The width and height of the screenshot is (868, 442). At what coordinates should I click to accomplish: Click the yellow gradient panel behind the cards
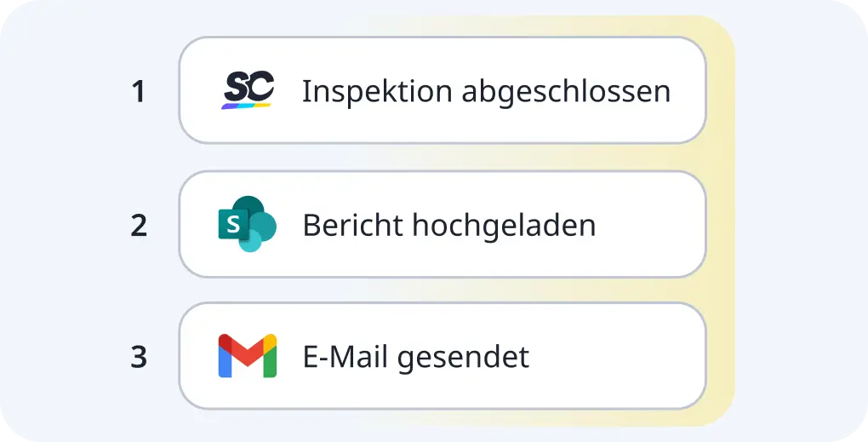pos(719,221)
